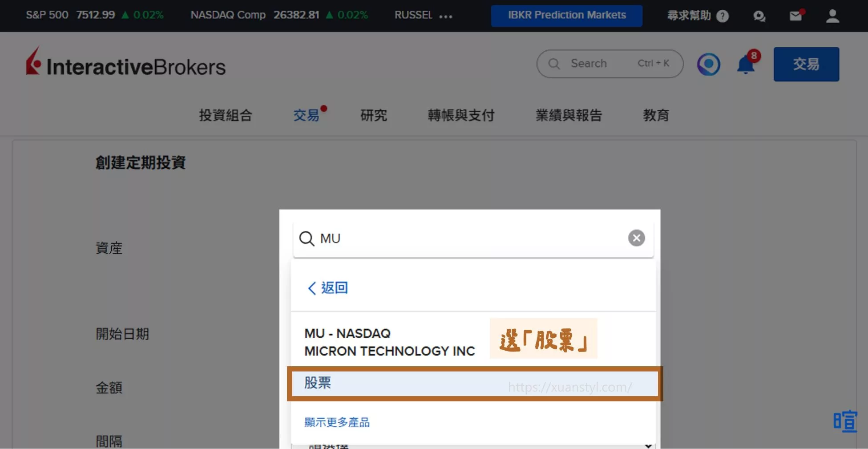Go back via 返回 link

coord(328,288)
